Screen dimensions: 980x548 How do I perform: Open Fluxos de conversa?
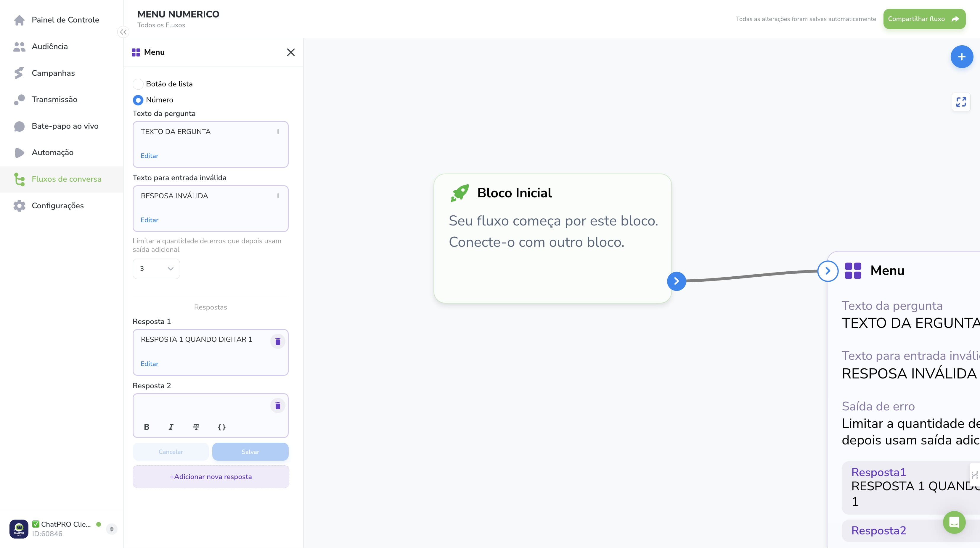pos(62,179)
